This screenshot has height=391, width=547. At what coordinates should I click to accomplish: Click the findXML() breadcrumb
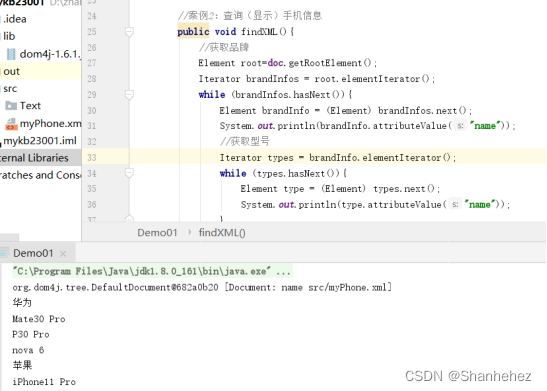coord(222,233)
